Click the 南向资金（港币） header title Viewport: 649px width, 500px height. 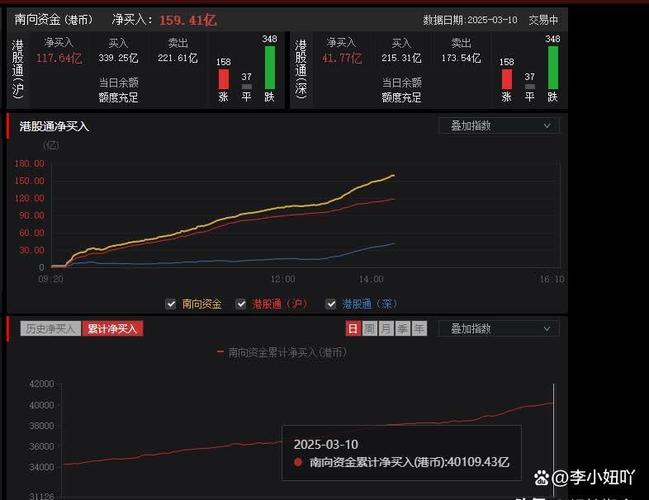point(54,19)
